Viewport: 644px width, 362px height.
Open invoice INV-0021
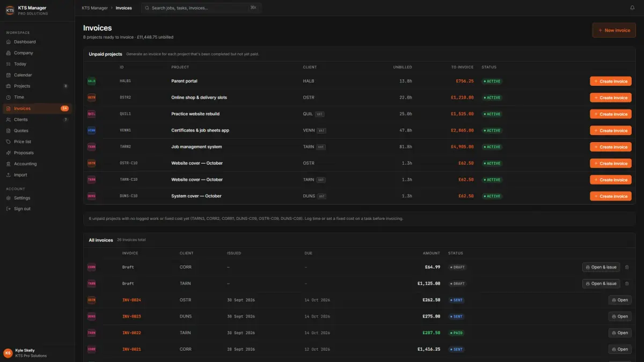pos(620,349)
